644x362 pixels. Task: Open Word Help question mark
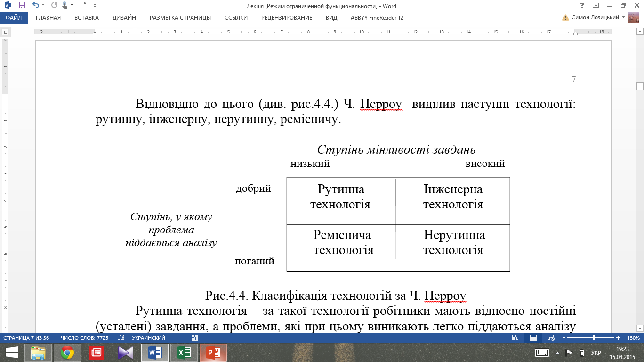pyautogui.click(x=583, y=6)
